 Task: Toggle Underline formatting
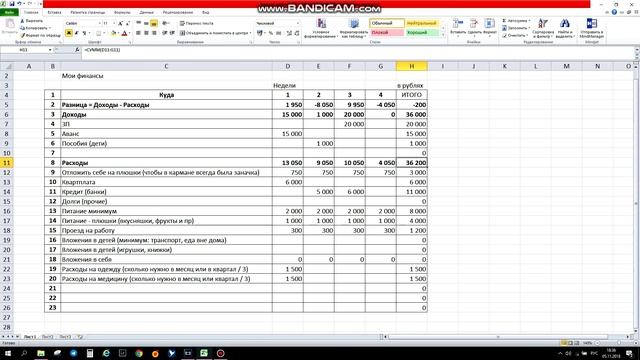pos(84,33)
